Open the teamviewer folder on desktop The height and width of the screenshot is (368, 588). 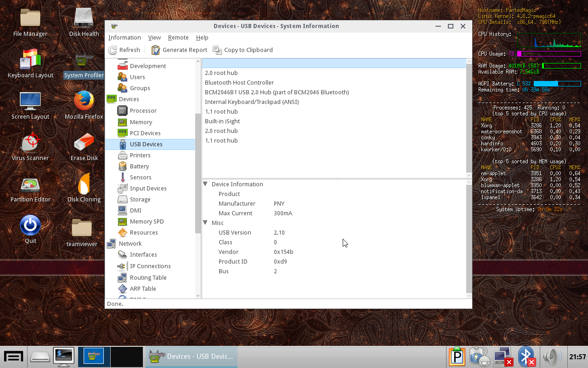[82, 232]
